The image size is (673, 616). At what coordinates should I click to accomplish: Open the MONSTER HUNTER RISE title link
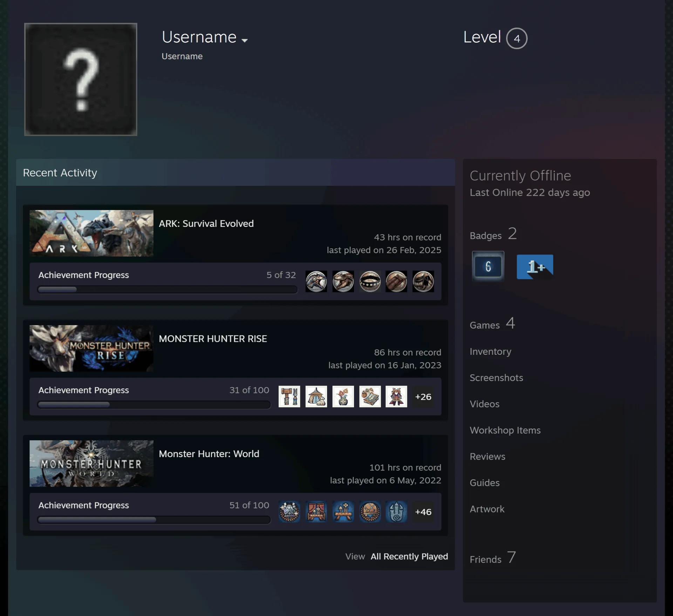pyautogui.click(x=213, y=339)
